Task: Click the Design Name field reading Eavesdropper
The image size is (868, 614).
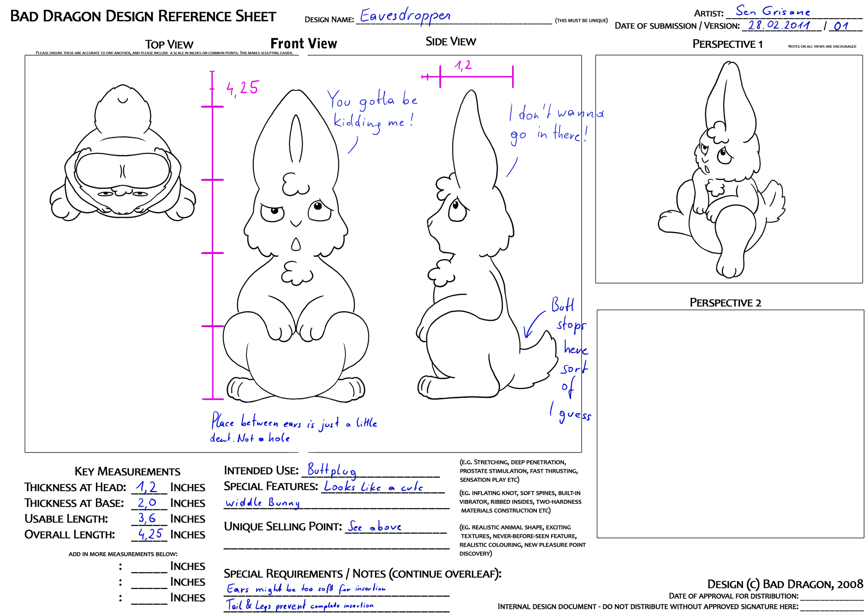Action: point(454,17)
